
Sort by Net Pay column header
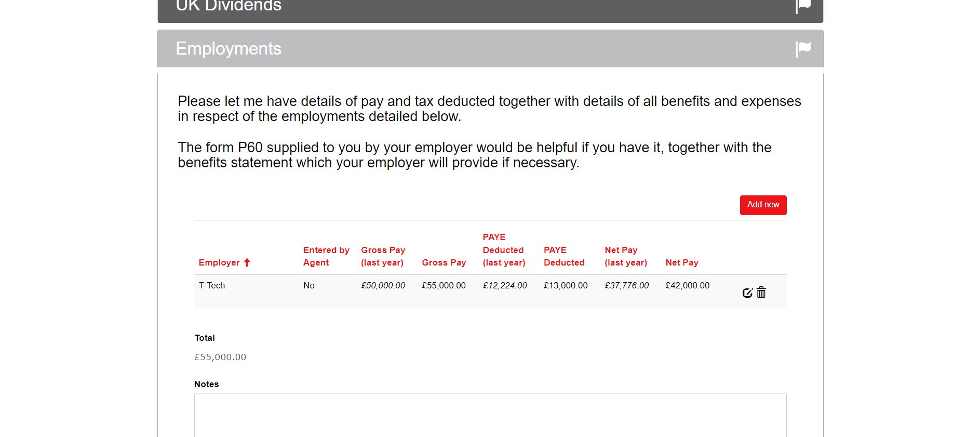click(x=682, y=262)
